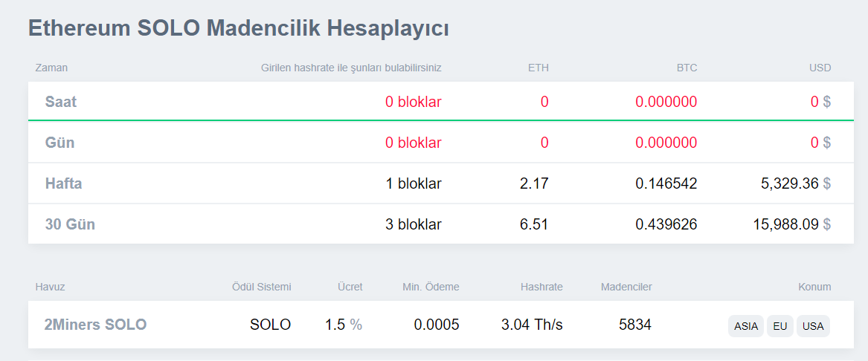
Task: Click the 5834 miners count
Action: click(635, 325)
